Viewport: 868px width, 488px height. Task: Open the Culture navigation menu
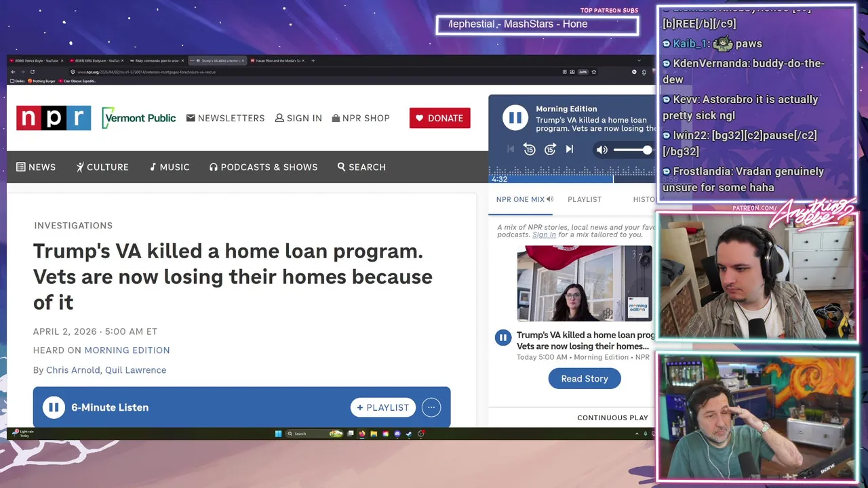click(102, 167)
